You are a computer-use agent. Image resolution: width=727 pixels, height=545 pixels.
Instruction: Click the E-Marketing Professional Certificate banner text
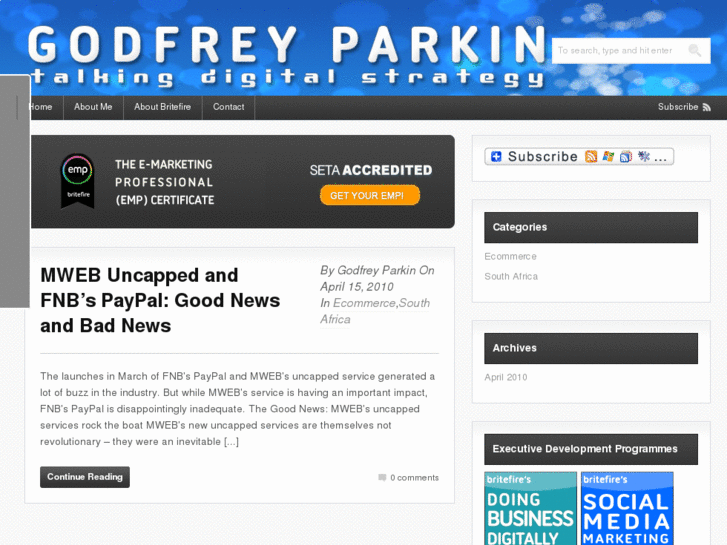(164, 182)
